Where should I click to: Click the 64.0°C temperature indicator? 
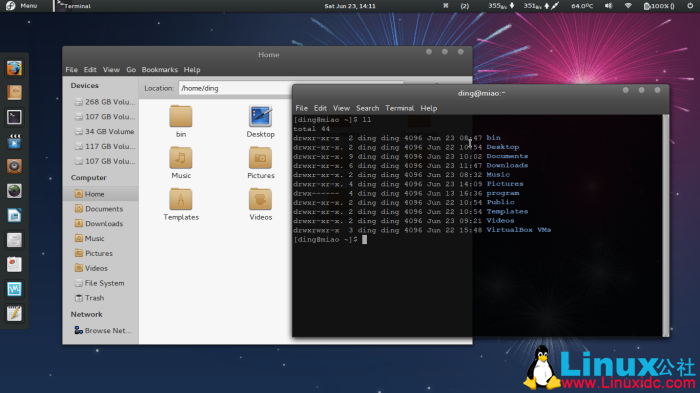coord(582,6)
